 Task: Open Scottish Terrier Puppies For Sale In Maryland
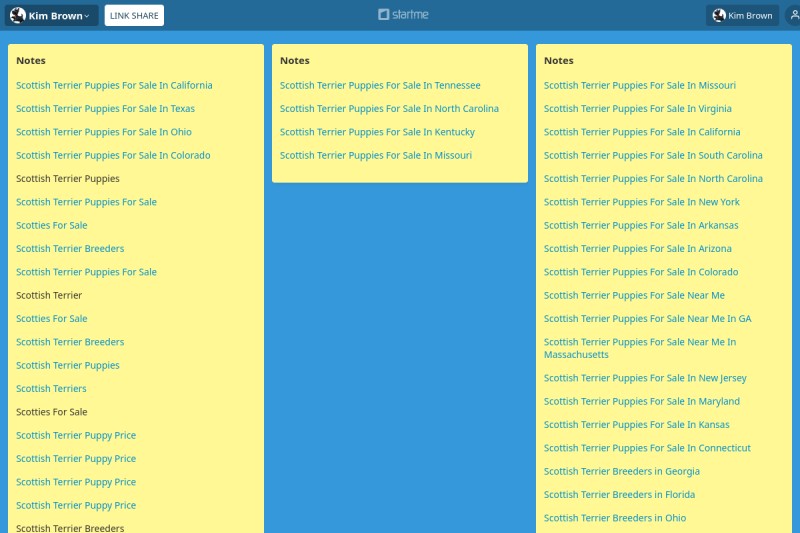click(641, 401)
